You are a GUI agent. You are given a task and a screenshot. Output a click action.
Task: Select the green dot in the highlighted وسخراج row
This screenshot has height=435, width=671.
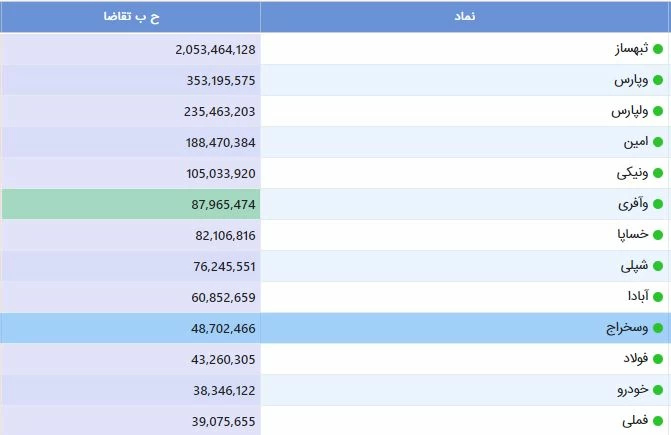click(657, 328)
